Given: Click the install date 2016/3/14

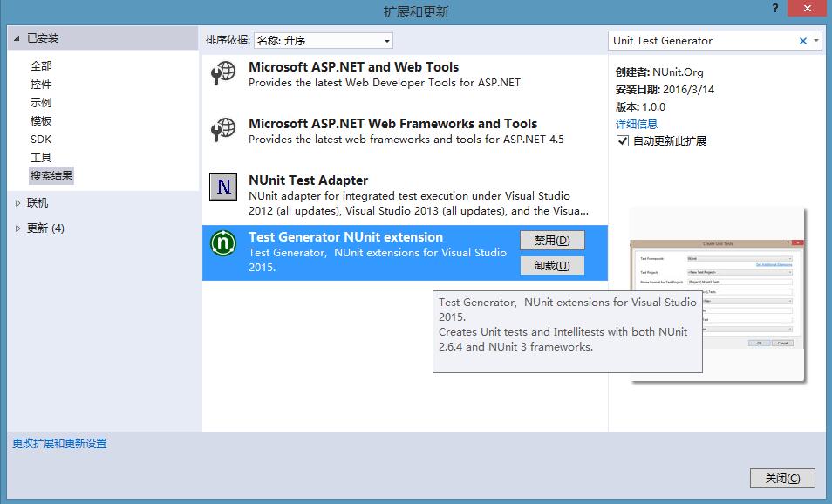Looking at the screenshot, I should click(x=688, y=90).
